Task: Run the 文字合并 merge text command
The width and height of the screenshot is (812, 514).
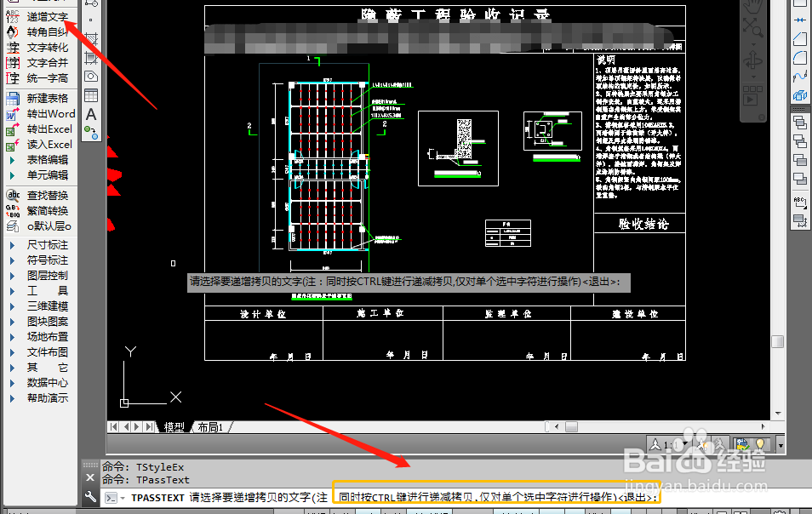Action: point(37,63)
